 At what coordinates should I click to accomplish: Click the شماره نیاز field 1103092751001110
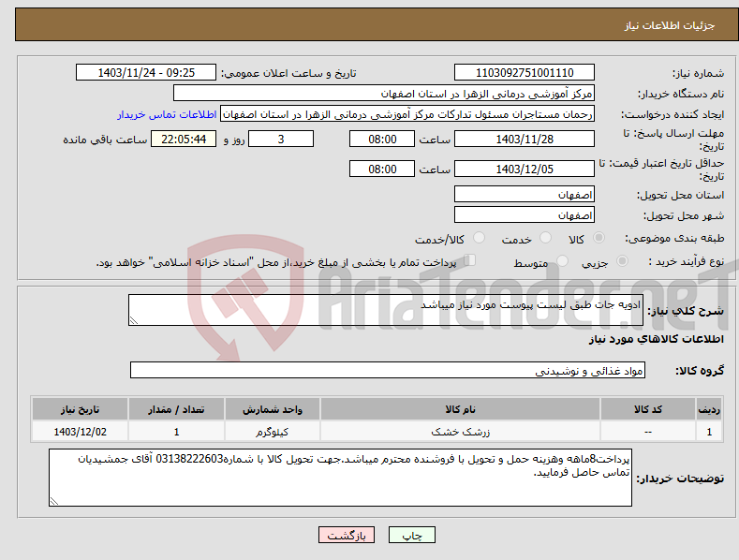(525, 73)
